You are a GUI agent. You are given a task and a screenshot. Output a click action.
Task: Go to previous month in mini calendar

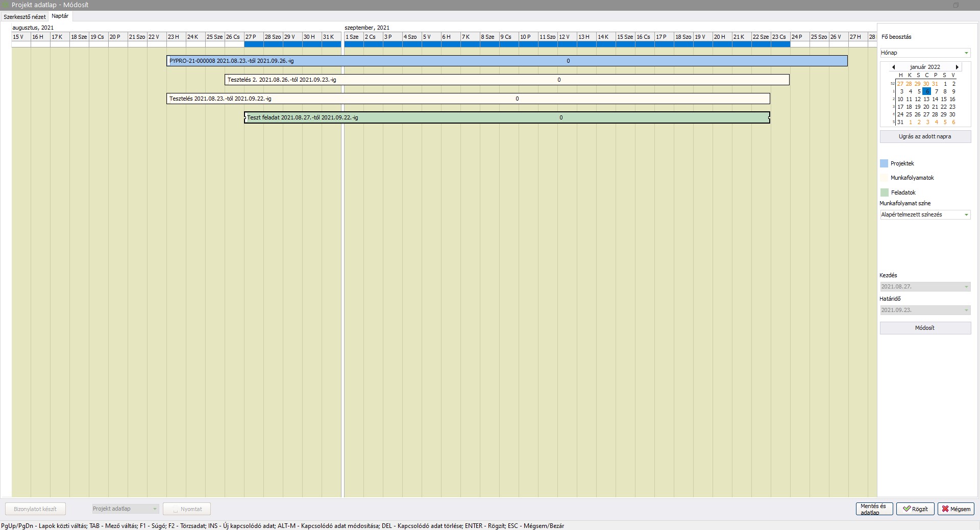pyautogui.click(x=893, y=67)
